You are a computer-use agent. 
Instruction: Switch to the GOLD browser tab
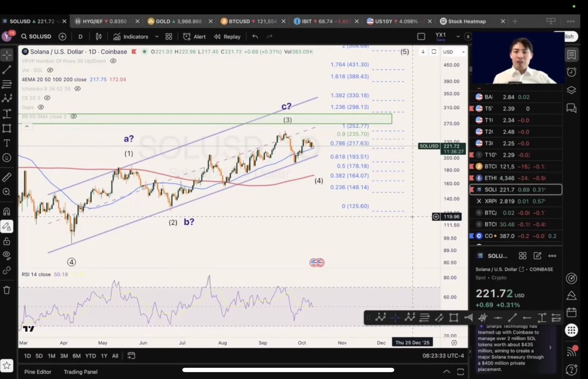179,22
